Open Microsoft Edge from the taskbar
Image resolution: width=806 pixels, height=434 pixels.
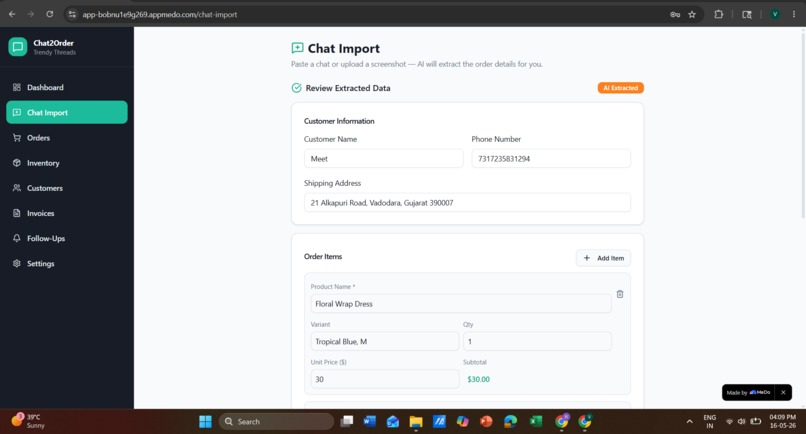click(510, 422)
